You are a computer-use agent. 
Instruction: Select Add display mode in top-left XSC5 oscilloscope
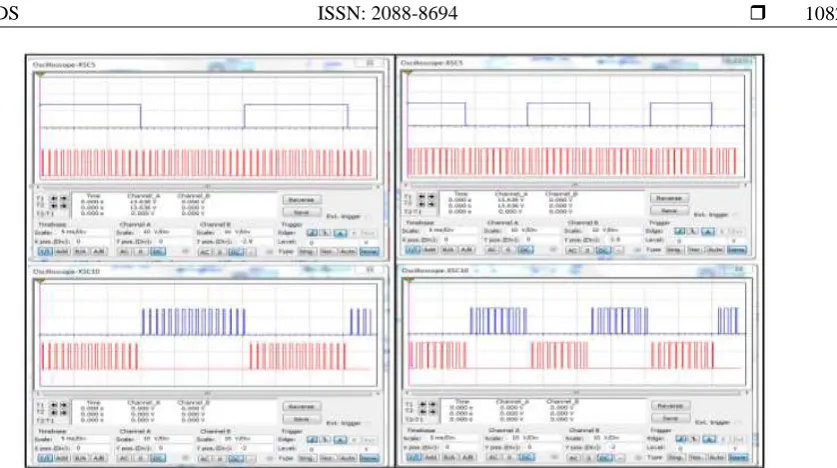[x=62, y=251]
